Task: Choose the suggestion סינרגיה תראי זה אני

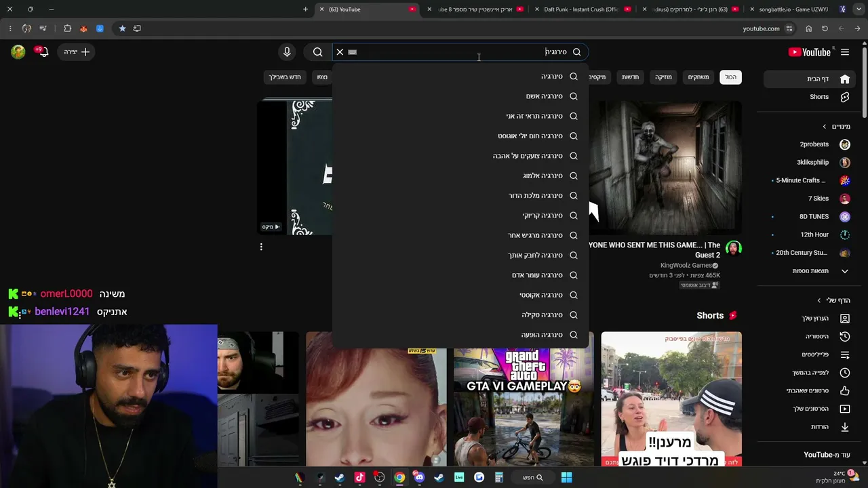Action: [x=461, y=116]
